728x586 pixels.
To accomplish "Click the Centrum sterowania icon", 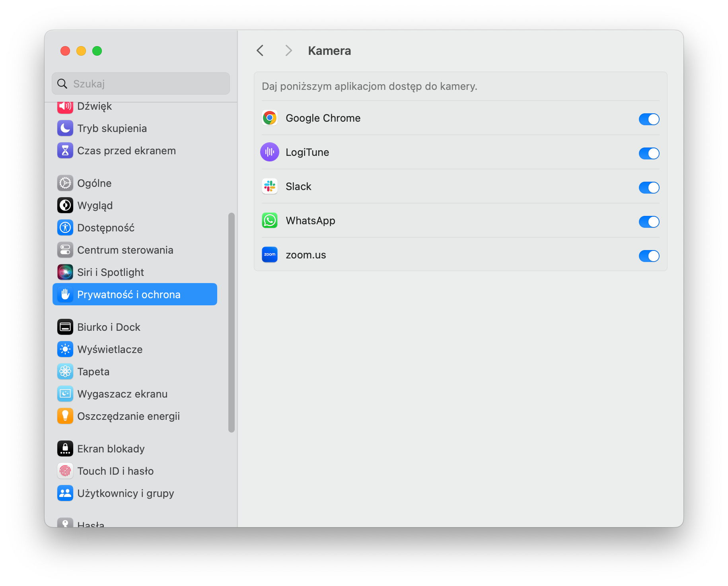I will (x=65, y=250).
